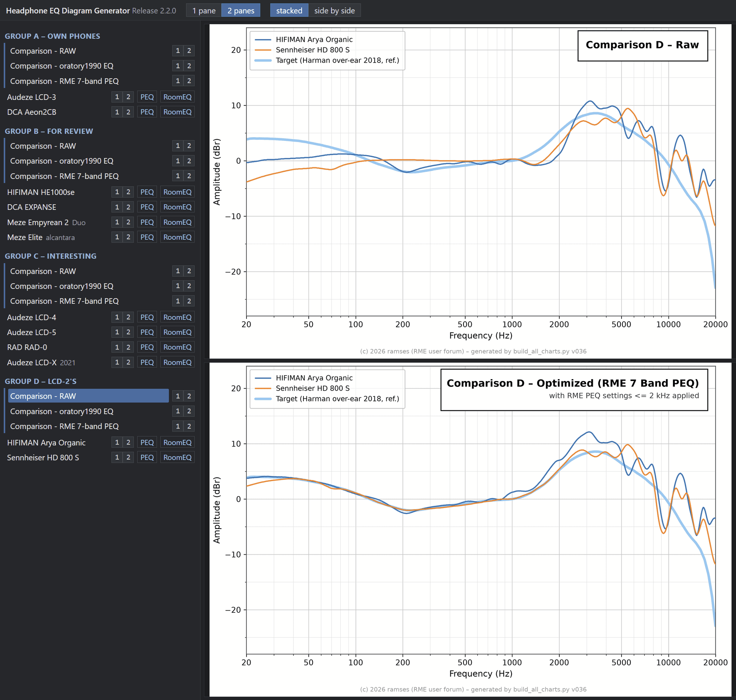Viewport: 736px width, 700px height.
Task: Open RoomEQ for HIFIMAN Arya Organic
Action: [x=177, y=443]
